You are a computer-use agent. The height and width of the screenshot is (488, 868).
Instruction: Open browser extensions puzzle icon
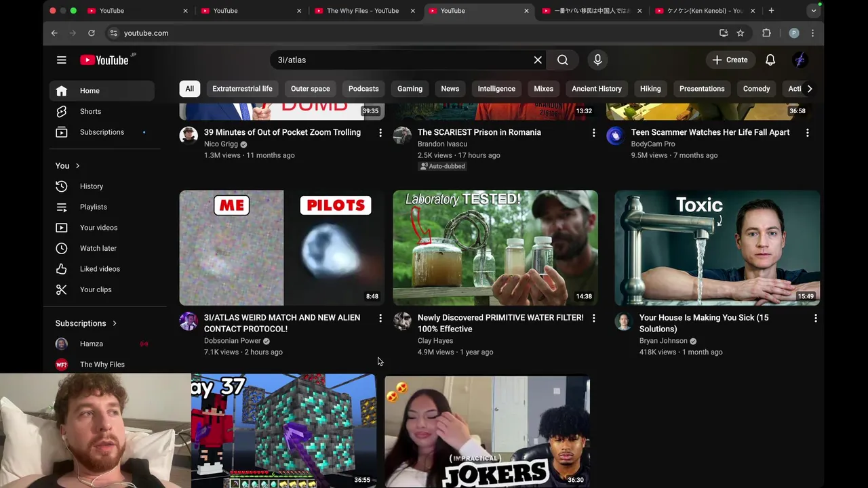point(766,33)
